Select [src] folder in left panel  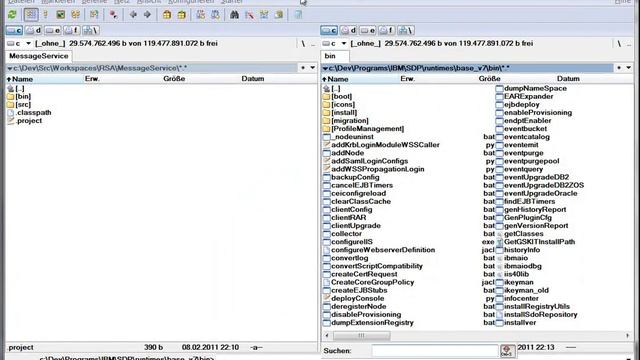coord(19,105)
